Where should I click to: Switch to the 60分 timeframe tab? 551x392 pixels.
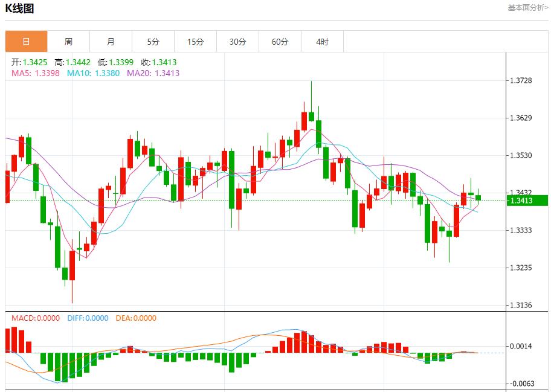[x=280, y=41]
